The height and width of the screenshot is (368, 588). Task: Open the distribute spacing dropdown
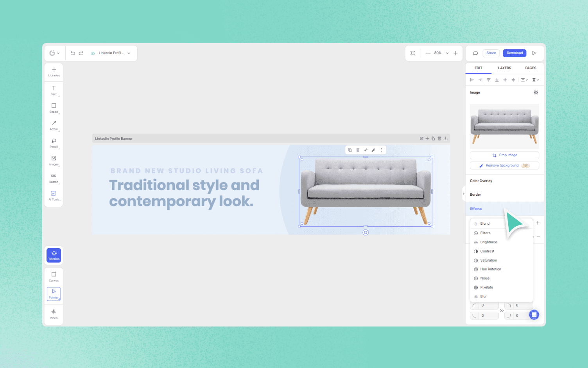[x=524, y=80]
